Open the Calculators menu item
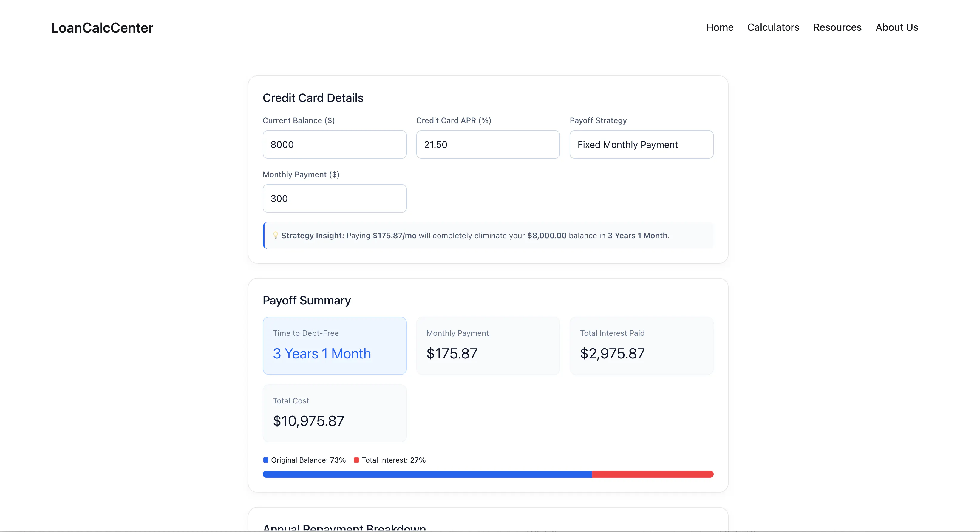This screenshot has height=532, width=980. tap(773, 27)
